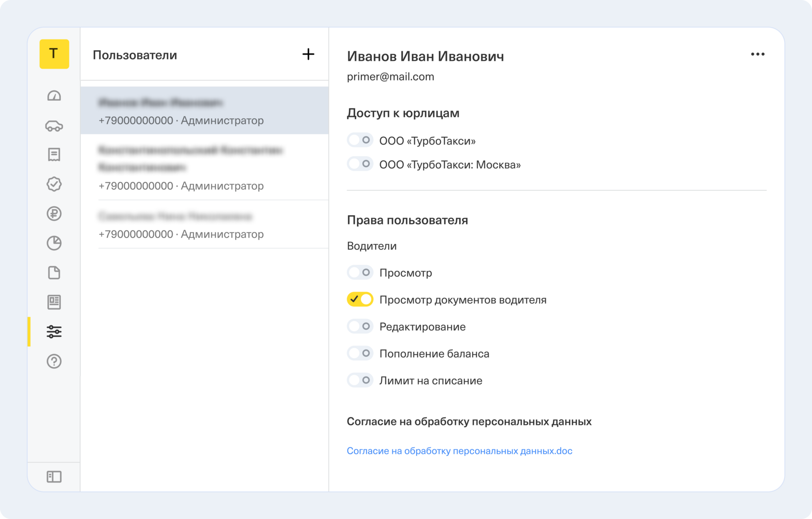Click the yellow T logo icon
Screen dimensions: 812x519
point(54,54)
